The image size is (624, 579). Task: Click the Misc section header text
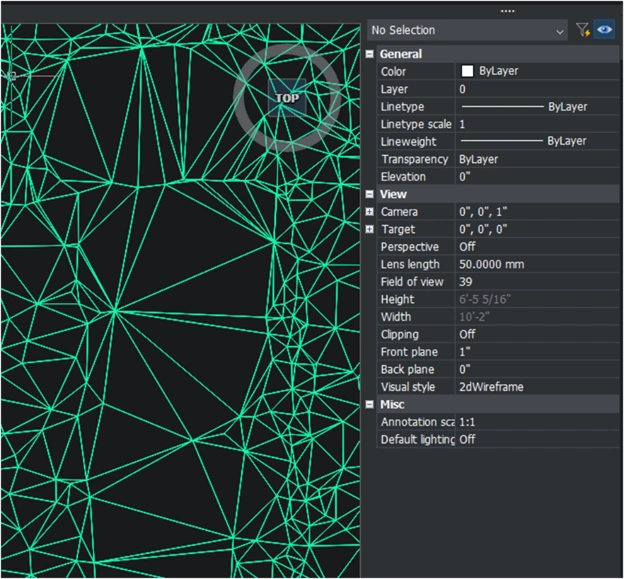tap(392, 404)
